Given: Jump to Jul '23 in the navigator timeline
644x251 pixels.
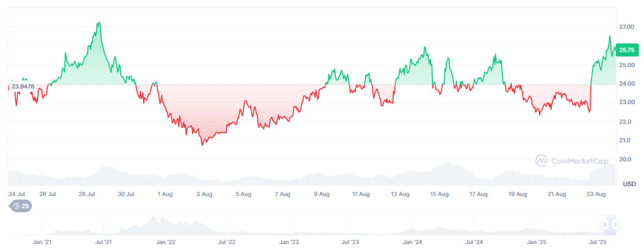Looking at the screenshot, I should pyautogui.click(x=351, y=243).
